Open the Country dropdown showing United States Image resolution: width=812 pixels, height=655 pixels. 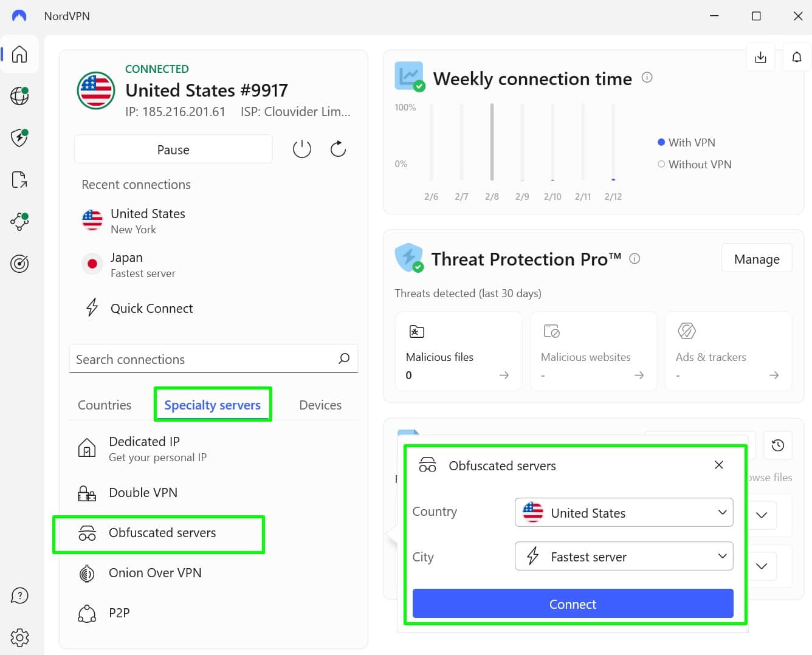tap(624, 512)
